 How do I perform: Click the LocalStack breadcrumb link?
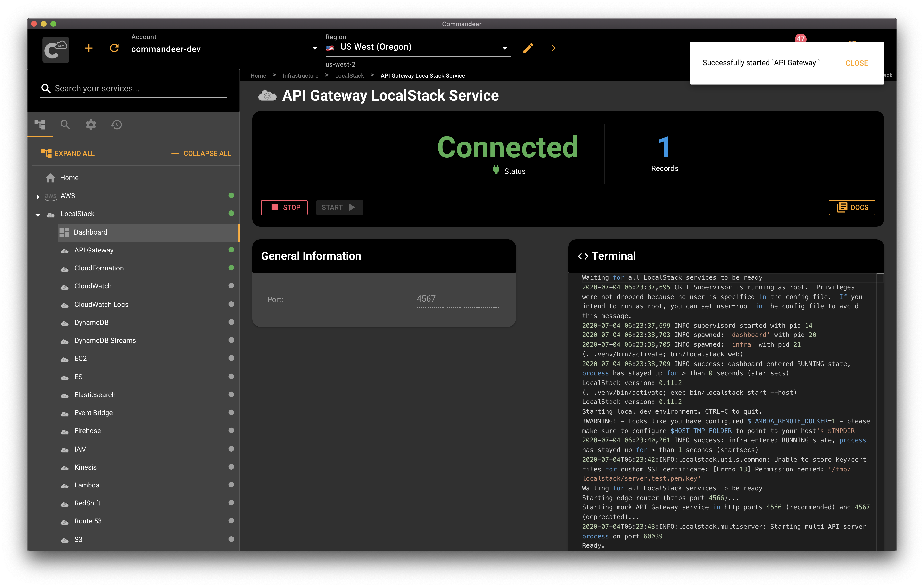[x=349, y=76]
